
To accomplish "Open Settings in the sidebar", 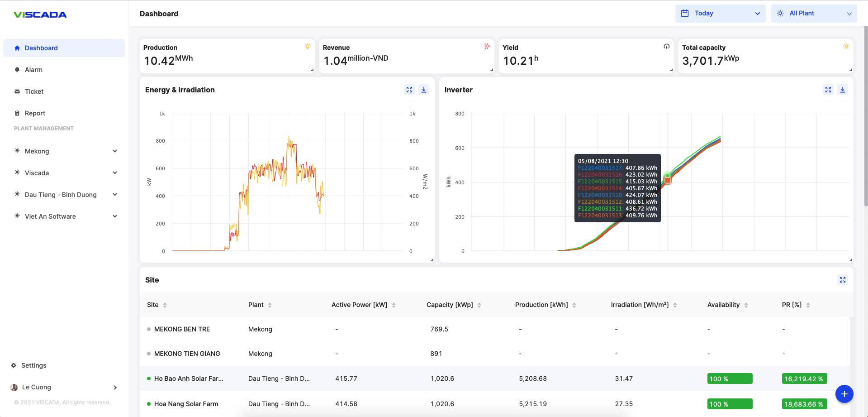I will 33,365.
